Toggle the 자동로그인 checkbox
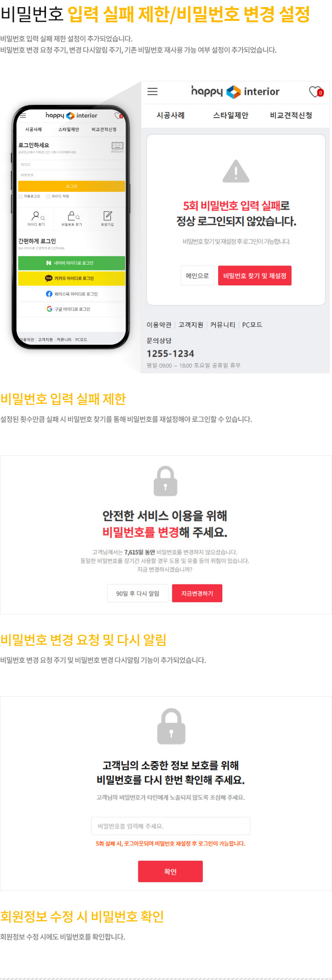Image resolution: width=332 pixels, height=980 pixels. [21, 196]
